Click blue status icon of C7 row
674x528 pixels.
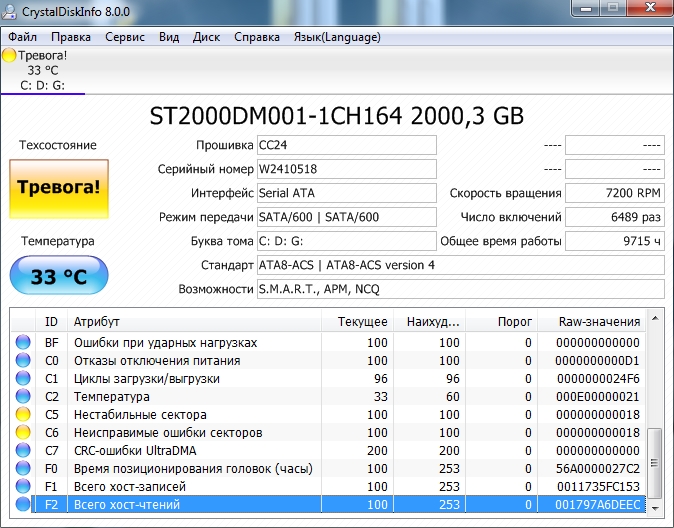point(23,450)
